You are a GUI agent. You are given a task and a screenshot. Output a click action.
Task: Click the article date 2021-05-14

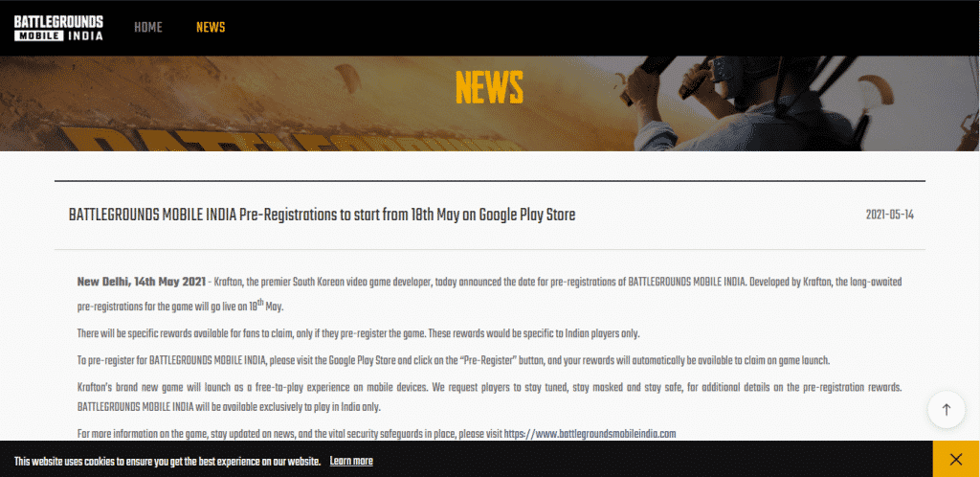[x=889, y=216]
